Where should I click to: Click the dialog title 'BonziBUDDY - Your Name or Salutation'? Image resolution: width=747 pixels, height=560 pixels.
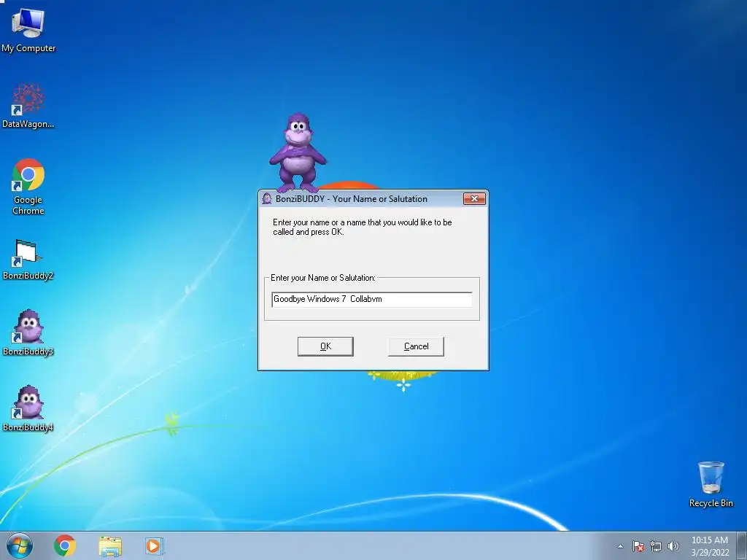click(351, 199)
